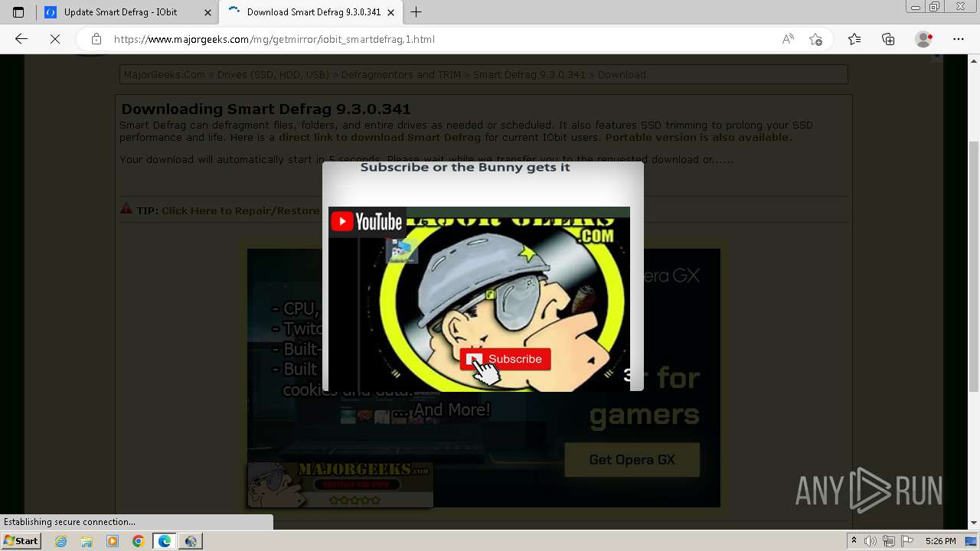Select Microsoft Edge taskbar icon
This screenshot has width=980, height=551.
click(x=165, y=541)
